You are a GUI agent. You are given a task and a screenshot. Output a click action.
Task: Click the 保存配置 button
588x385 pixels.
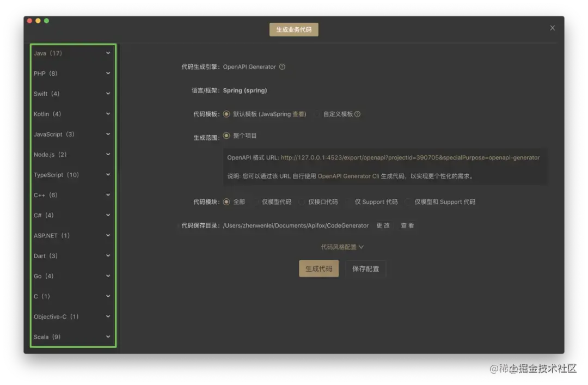366,268
